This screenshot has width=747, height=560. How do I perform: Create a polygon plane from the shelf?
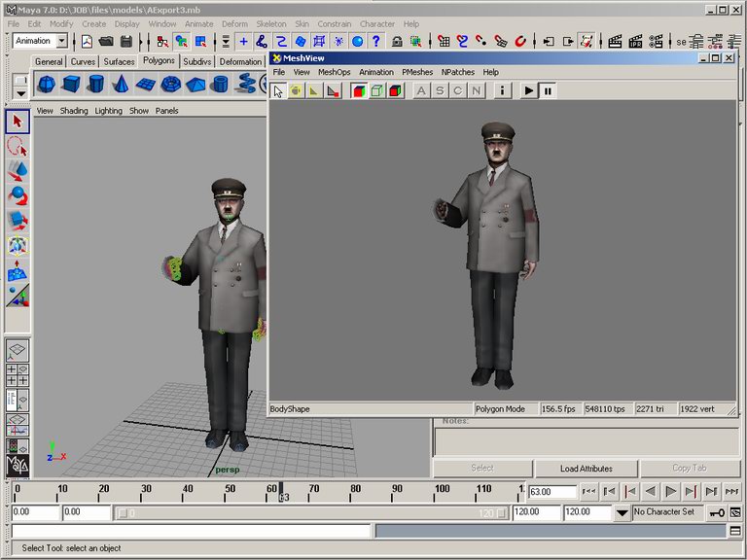point(145,85)
